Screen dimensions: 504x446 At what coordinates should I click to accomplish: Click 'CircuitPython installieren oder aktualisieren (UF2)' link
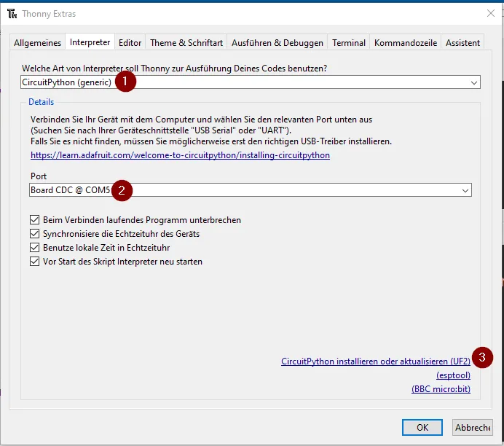[375, 361]
